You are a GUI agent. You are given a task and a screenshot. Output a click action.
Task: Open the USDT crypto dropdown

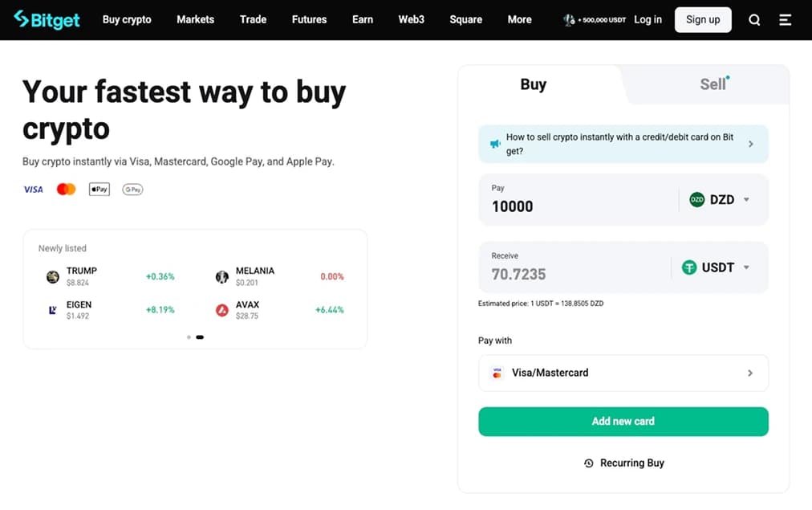pyautogui.click(x=716, y=267)
